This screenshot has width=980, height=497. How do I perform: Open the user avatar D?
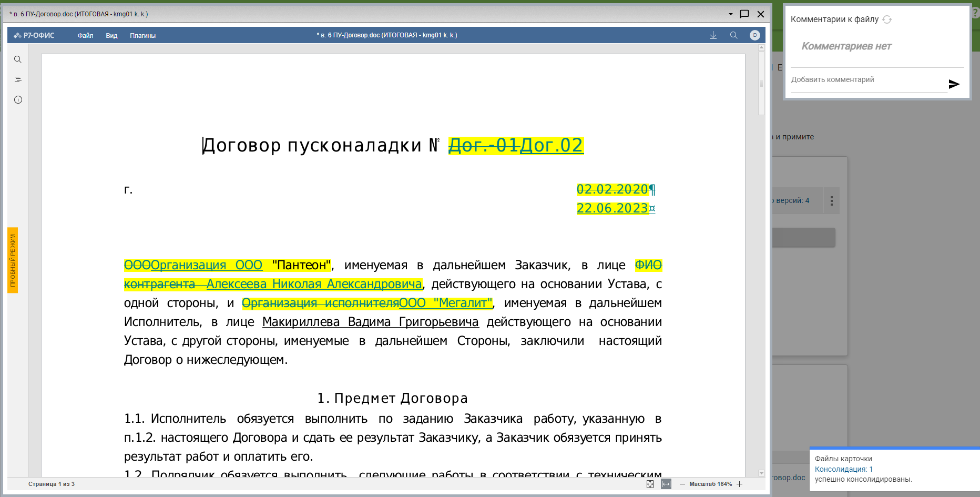pyautogui.click(x=755, y=35)
